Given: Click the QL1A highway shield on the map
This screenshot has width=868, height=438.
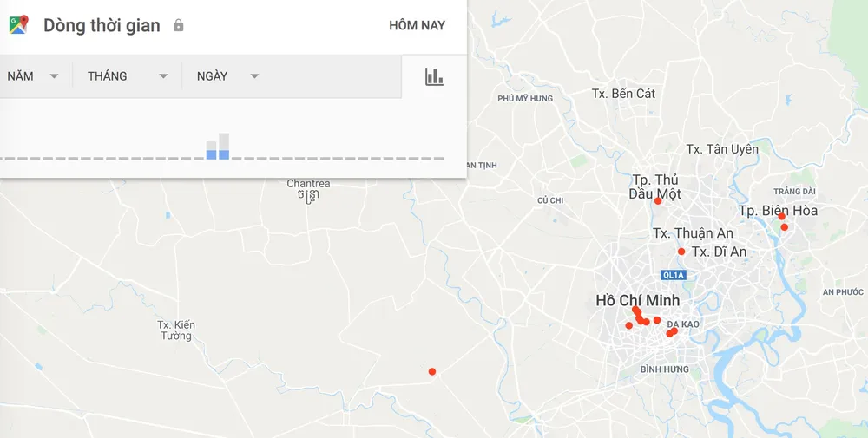Looking at the screenshot, I should pyautogui.click(x=673, y=275).
